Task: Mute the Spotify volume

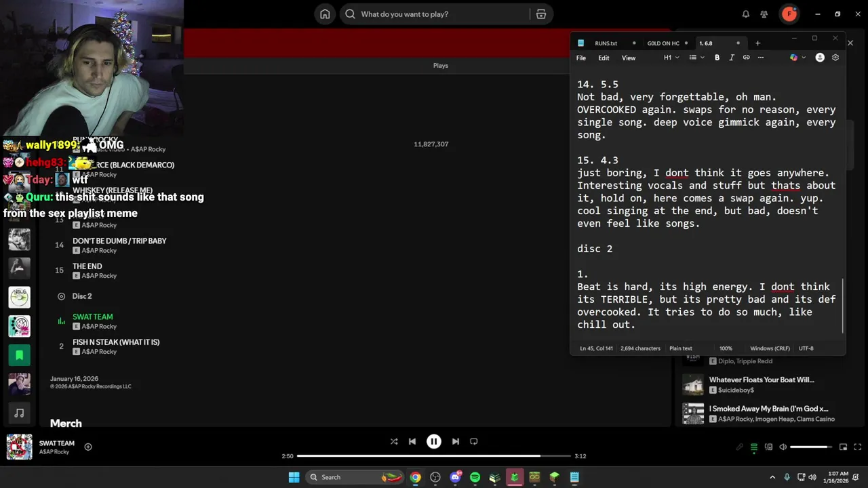Action: click(783, 447)
